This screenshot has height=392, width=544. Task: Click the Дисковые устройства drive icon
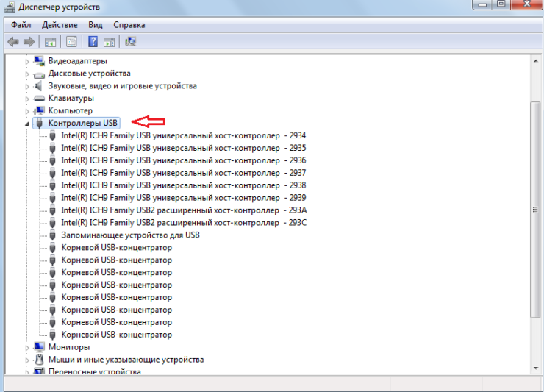[39, 74]
